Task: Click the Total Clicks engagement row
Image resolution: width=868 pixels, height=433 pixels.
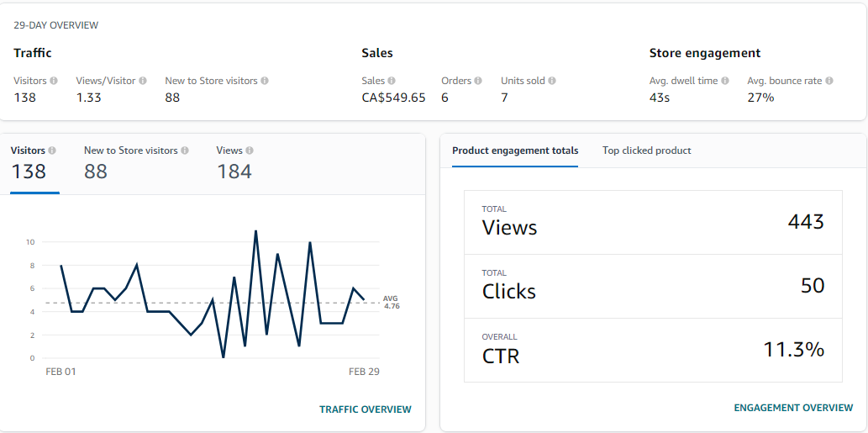Action: [x=653, y=286]
